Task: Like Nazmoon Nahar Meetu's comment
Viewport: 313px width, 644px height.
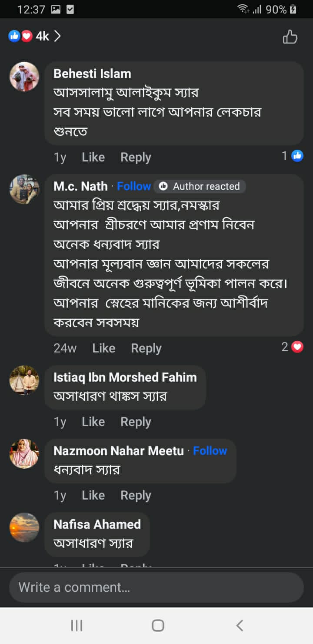Action: (93, 495)
